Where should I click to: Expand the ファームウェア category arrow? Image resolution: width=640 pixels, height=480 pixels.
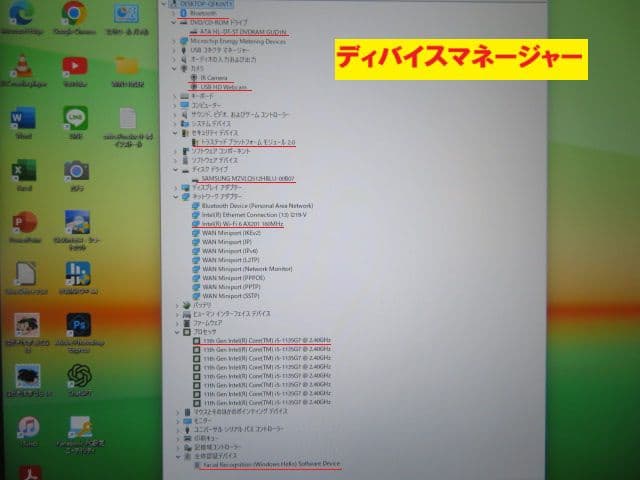click(178, 323)
